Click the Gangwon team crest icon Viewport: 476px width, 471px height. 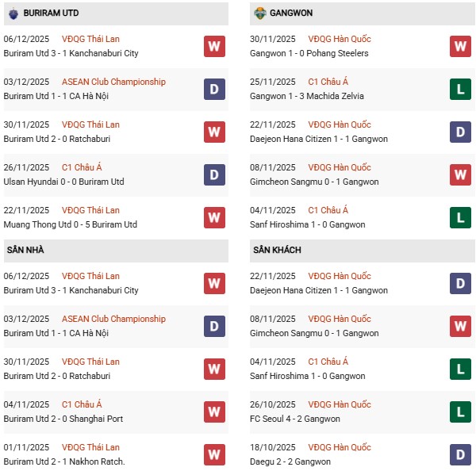click(259, 13)
